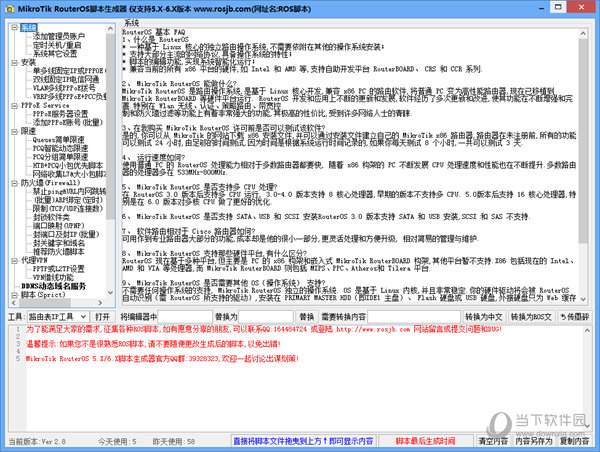Click editor line 3 温馨提示 red text
Screen dimensions: 600x452
tap(153, 344)
